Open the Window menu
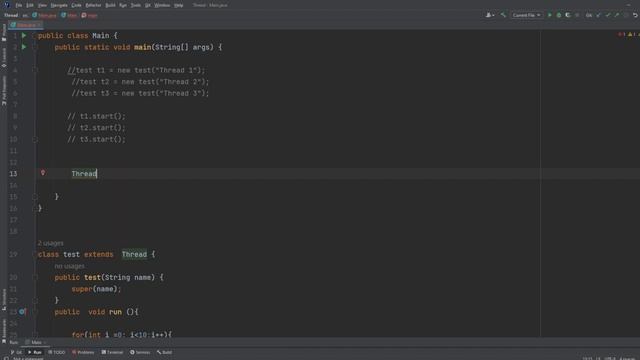 click(x=162, y=5)
